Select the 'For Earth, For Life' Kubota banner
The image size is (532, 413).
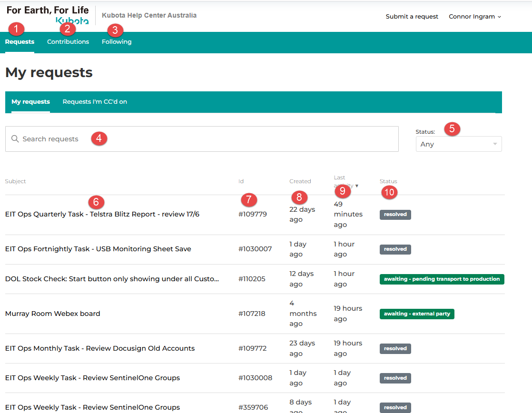[47, 10]
